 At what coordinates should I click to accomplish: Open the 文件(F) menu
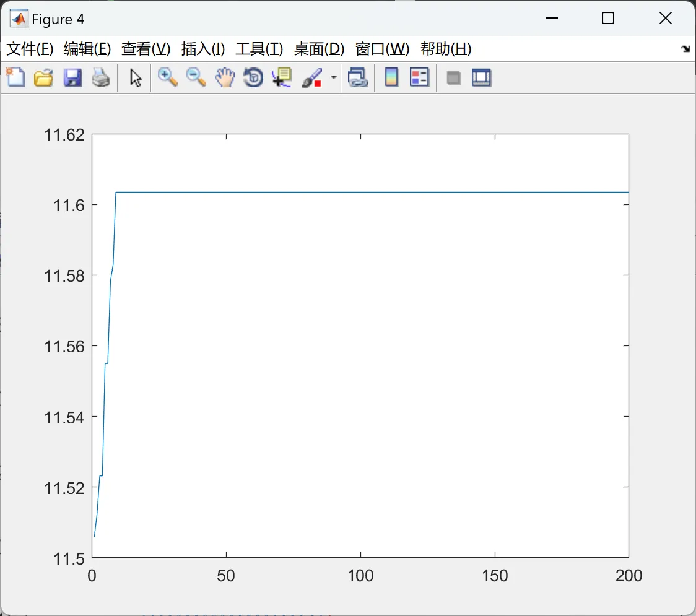(30, 49)
